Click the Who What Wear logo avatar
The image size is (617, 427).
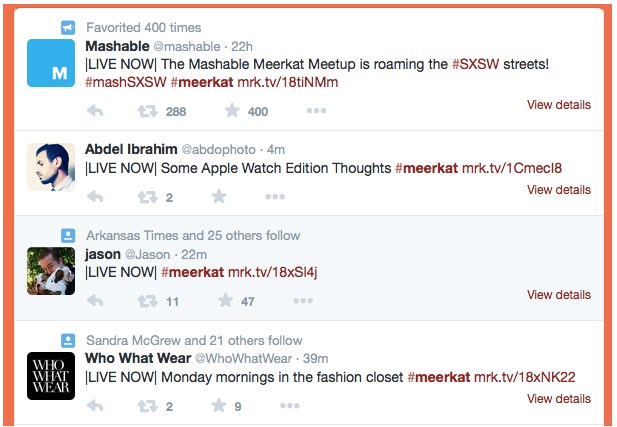pos(50,376)
